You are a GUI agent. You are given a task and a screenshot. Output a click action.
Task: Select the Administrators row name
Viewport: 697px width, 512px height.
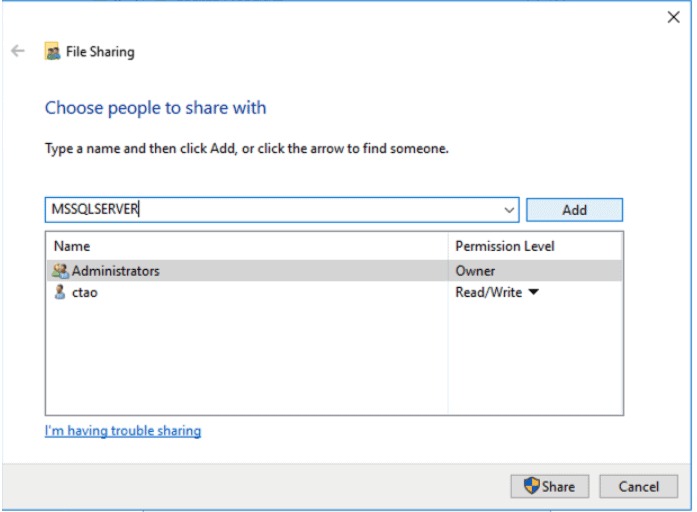(115, 271)
